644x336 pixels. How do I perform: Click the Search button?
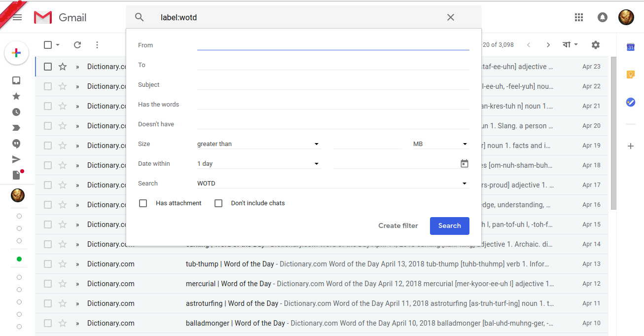[x=450, y=226]
